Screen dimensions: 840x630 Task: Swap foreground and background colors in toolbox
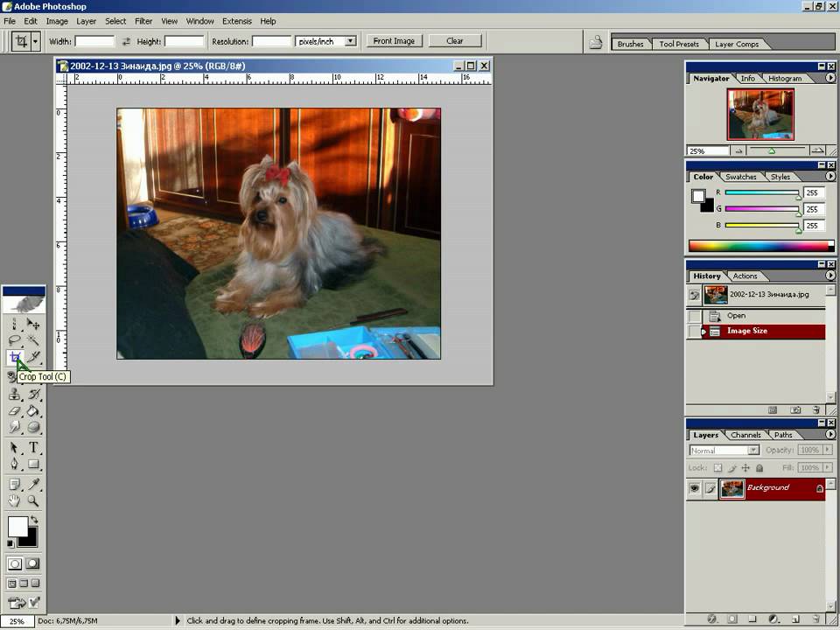pyautogui.click(x=34, y=520)
